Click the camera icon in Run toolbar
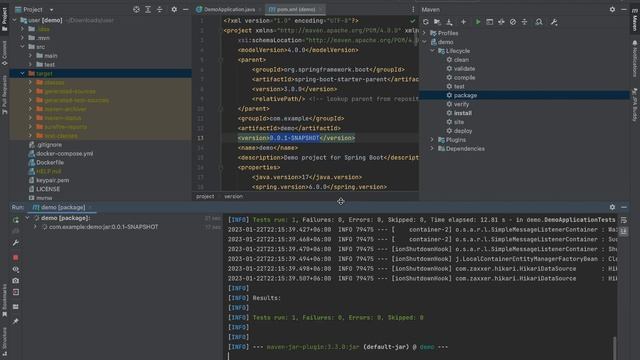640x360 pixels. tap(16, 281)
